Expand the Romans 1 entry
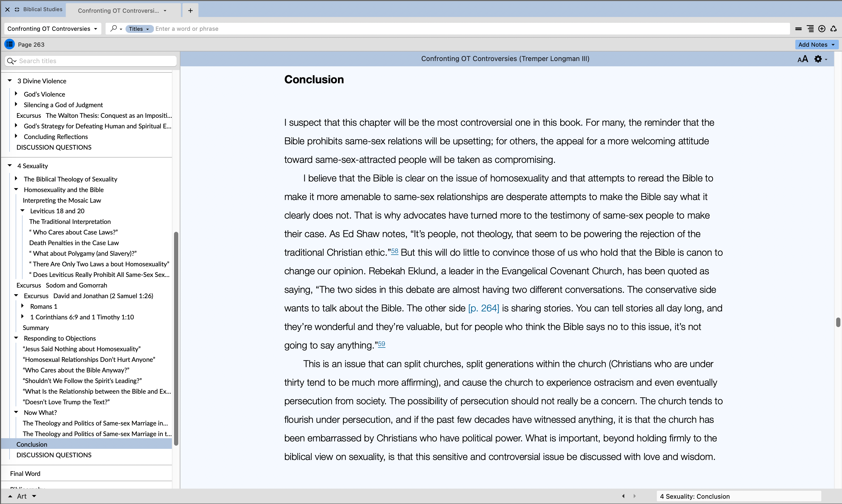 tap(23, 306)
